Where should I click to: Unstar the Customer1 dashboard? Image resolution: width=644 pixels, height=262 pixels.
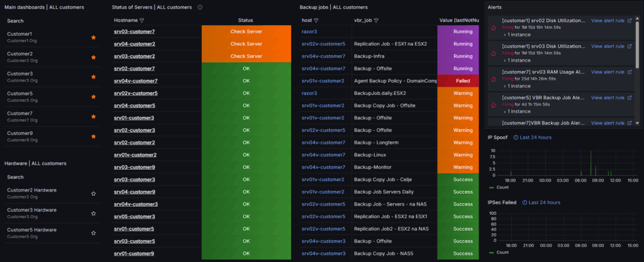[x=94, y=37]
